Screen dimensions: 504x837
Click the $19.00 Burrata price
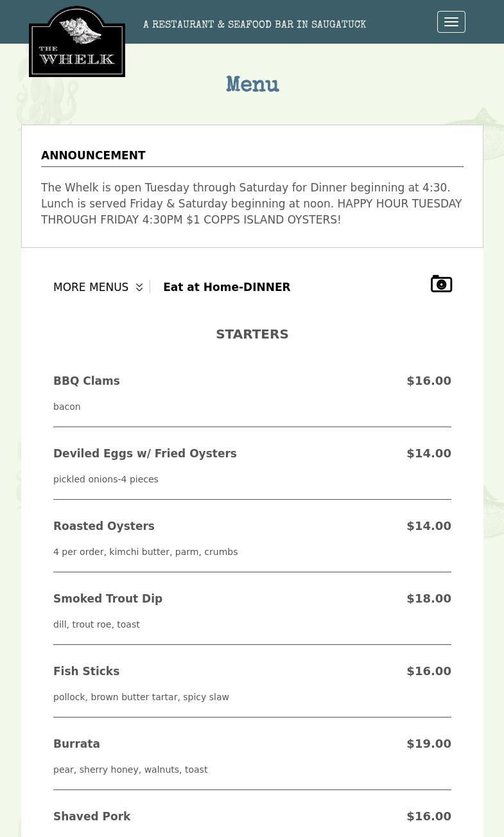point(429,744)
